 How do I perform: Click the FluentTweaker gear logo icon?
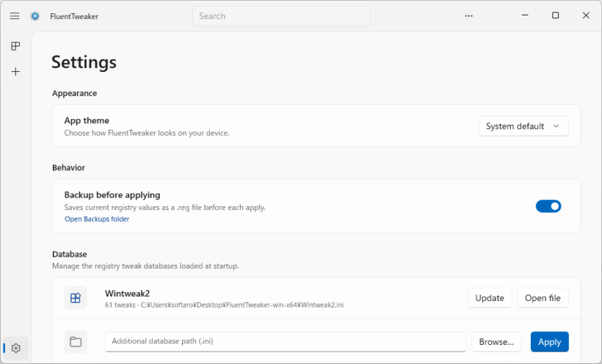[35, 16]
